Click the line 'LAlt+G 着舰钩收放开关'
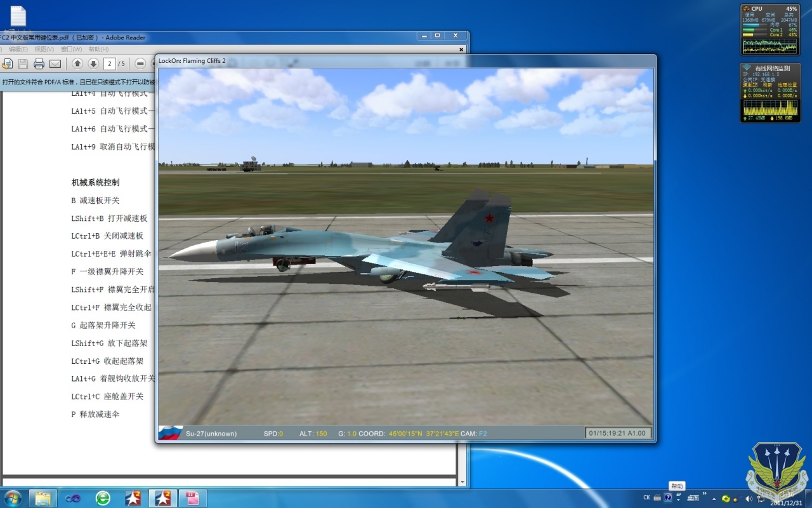The image size is (812, 508). [x=113, y=378]
